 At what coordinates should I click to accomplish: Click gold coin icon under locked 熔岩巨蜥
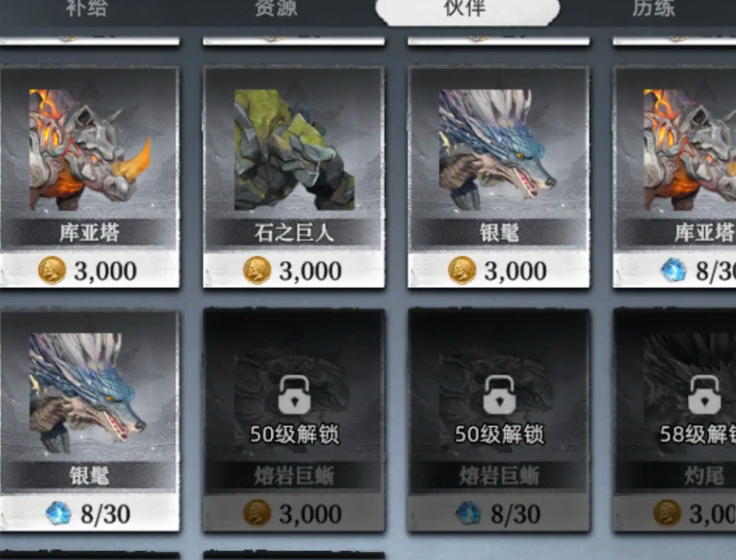[257, 513]
